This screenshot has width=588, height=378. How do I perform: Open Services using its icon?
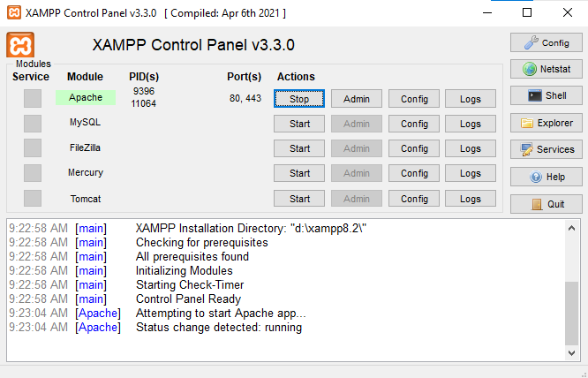pos(526,149)
